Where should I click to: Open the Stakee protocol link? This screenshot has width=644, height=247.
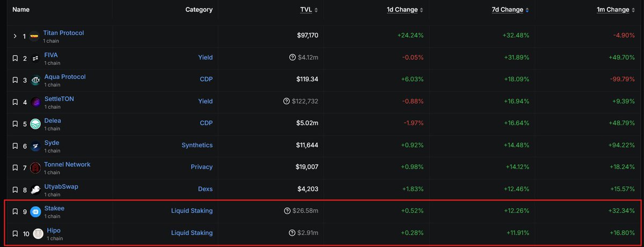click(x=54, y=208)
